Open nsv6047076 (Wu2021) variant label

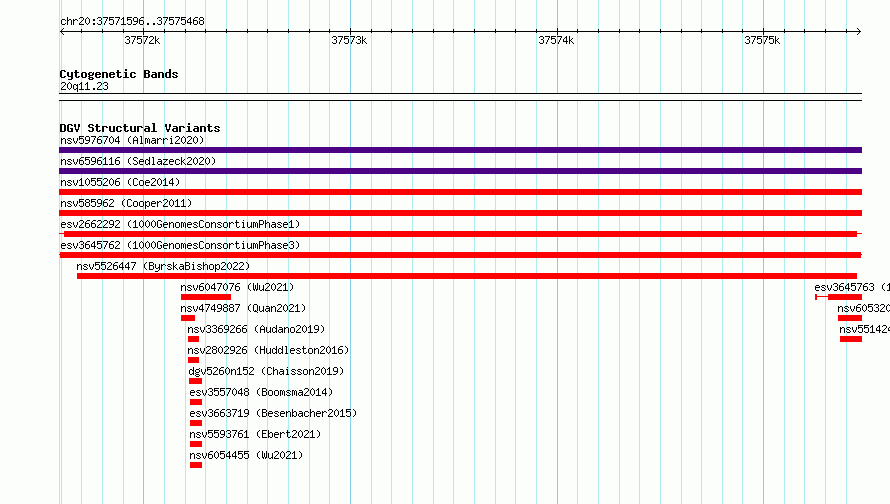(237, 287)
